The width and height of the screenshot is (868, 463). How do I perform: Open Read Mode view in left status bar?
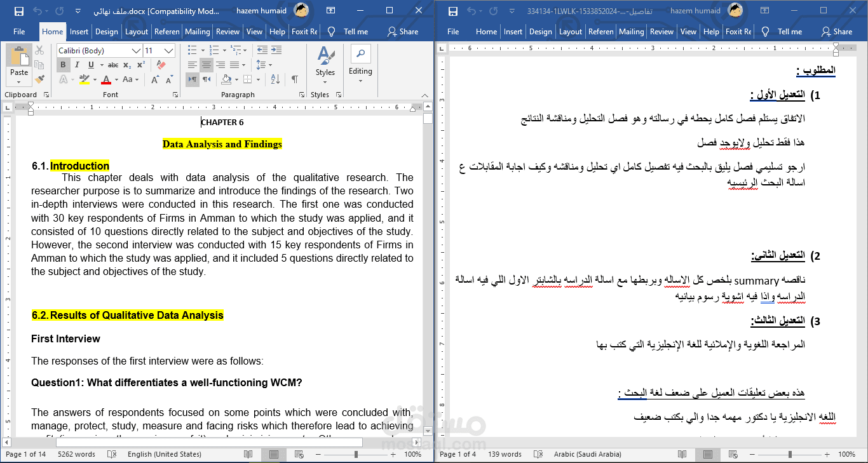[x=248, y=454]
